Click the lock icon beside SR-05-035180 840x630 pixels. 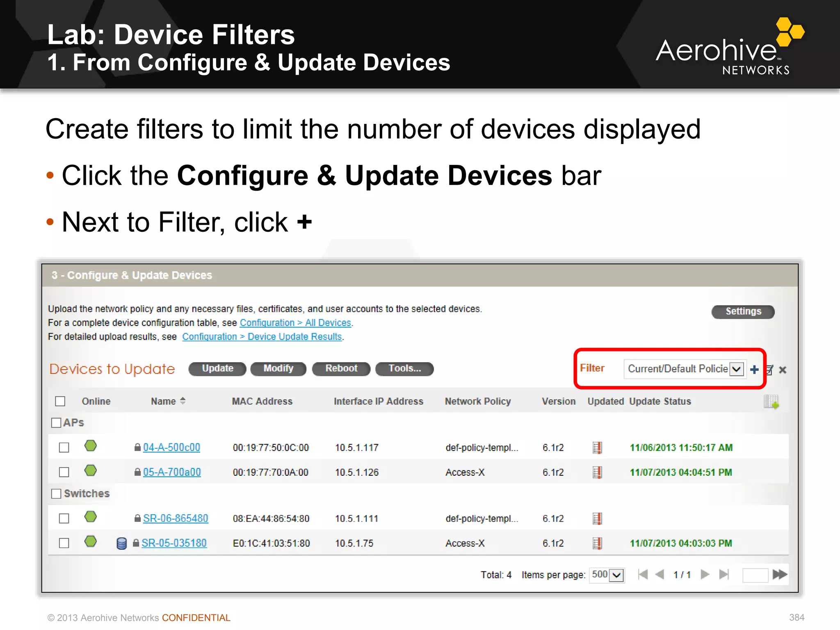[136, 543]
